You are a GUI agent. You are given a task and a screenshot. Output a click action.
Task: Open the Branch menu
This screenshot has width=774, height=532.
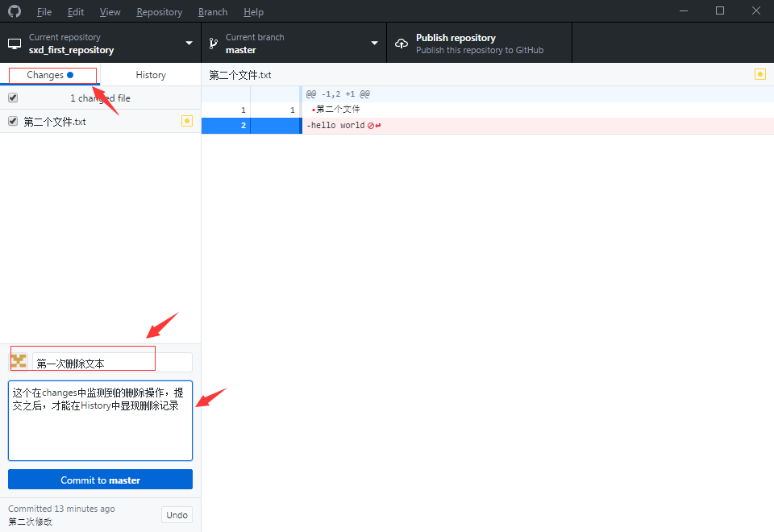pyautogui.click(x=213, y=12)
